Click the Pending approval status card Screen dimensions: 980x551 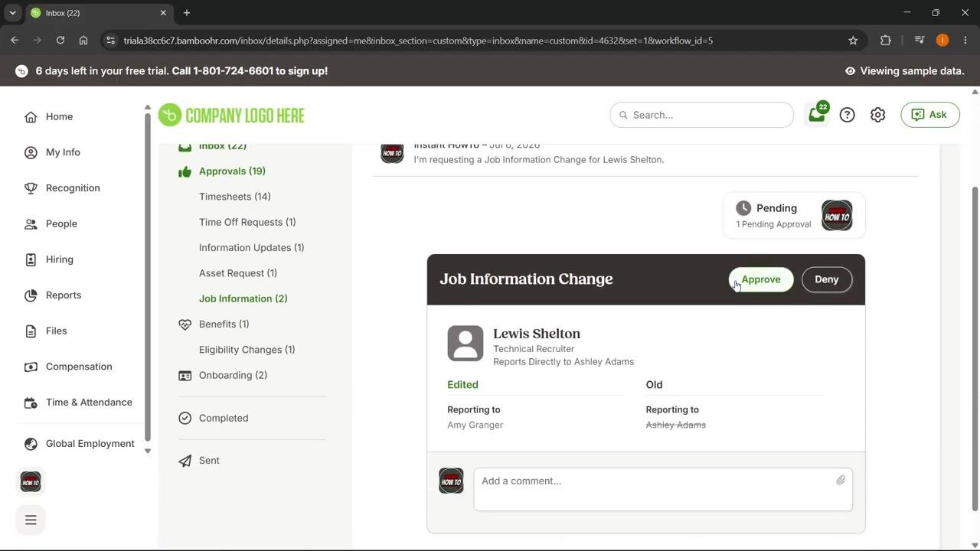pyautogui.click(x=794, y=215)
